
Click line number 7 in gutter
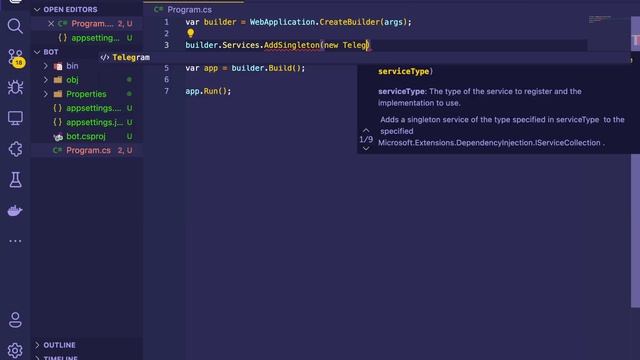[x=167, y=91]
